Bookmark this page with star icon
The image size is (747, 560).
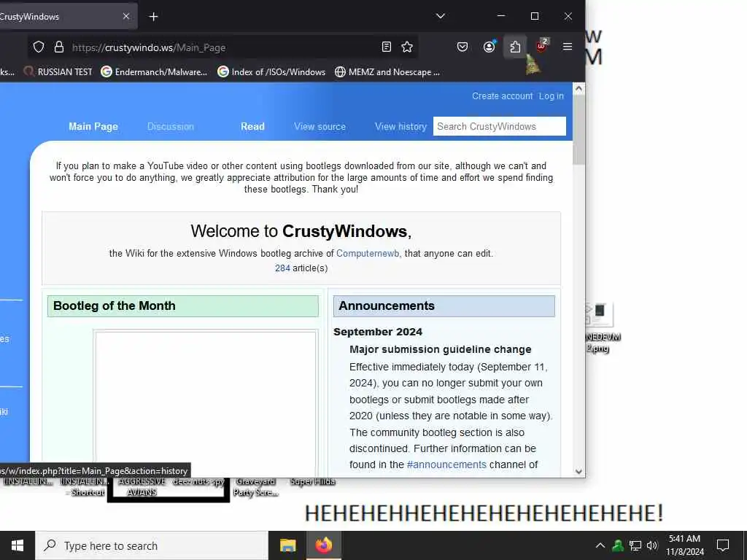(407, 47)
